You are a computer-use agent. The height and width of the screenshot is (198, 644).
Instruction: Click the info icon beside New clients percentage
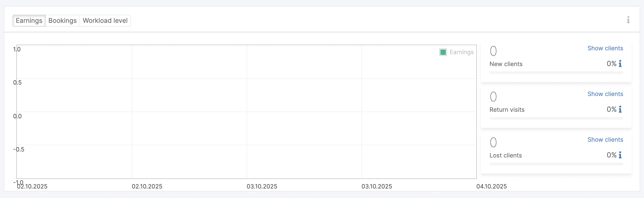620,64
